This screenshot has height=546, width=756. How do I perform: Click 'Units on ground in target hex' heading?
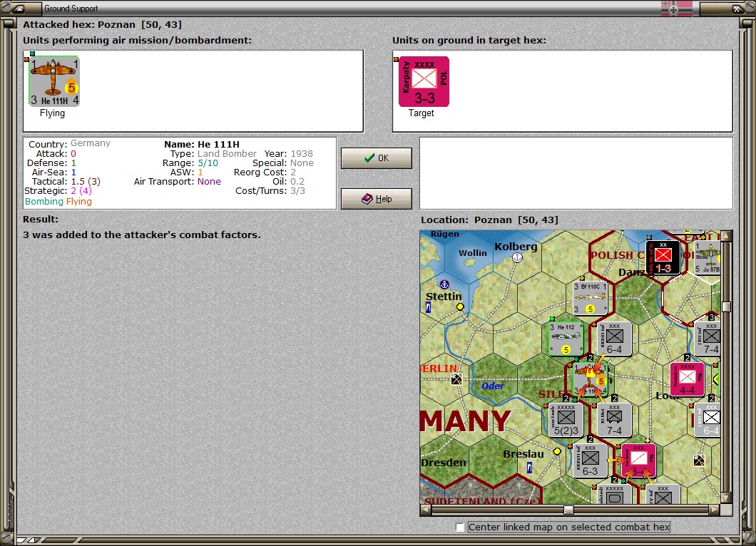coord(469,41)
